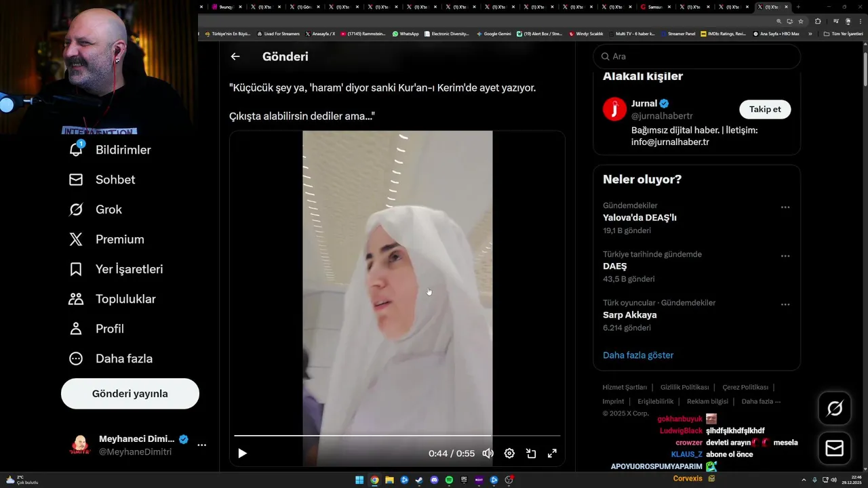Viewport: 868px width, 488px height.
Task: Open browser extensions puzzle icon
Action: (818, 21)
